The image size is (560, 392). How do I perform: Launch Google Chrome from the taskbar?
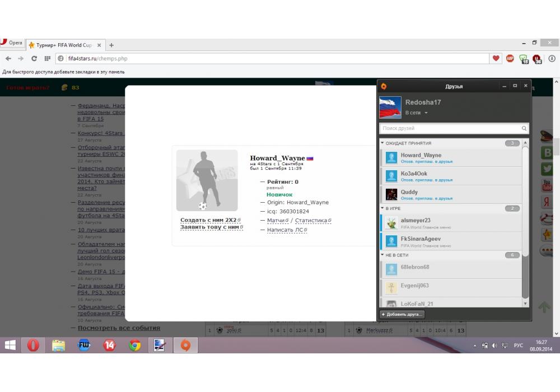click(134, 346)
